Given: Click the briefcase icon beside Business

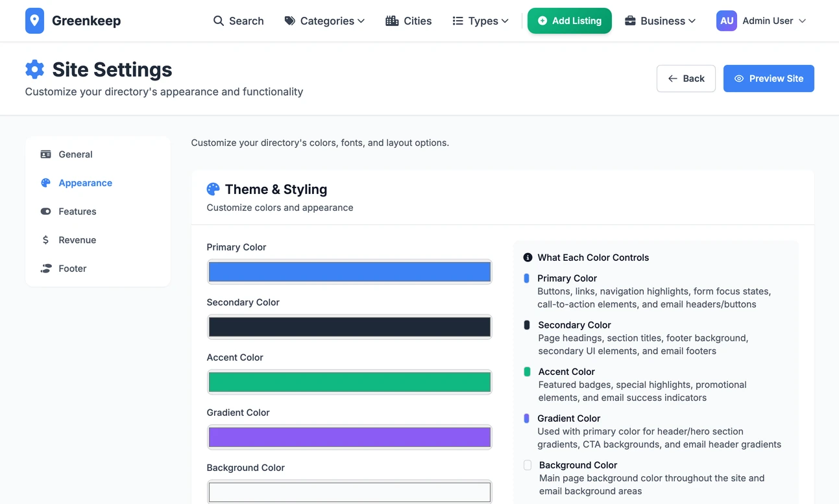Looking at the screenshot, I should pos(630,21).
